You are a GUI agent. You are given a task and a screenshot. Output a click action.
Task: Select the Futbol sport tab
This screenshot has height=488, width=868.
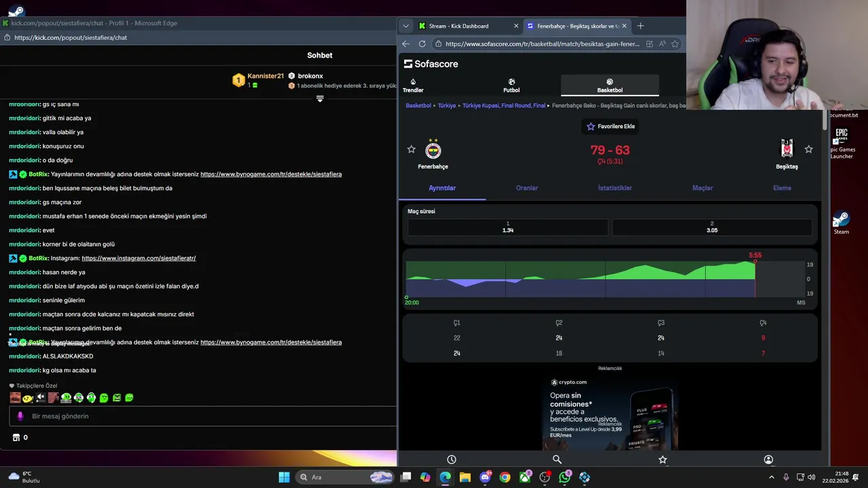511,85
